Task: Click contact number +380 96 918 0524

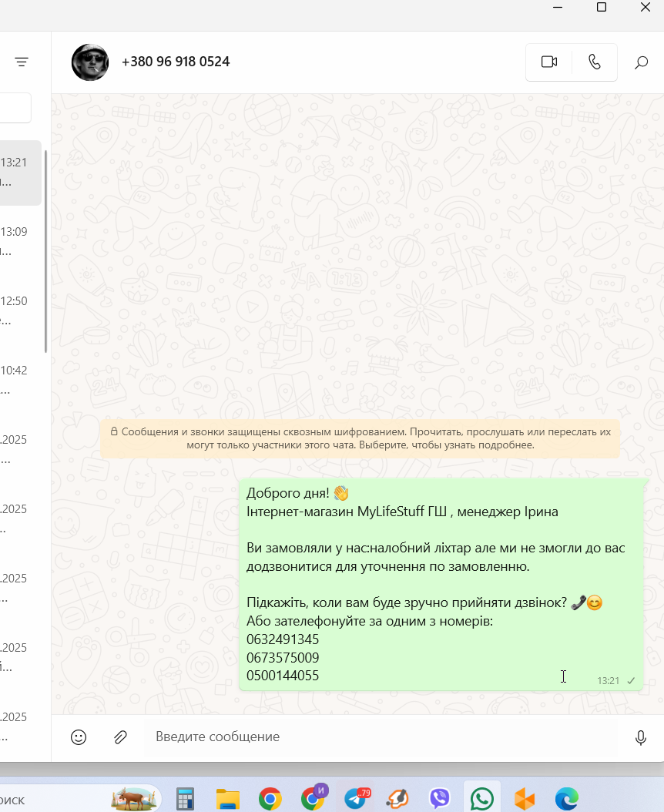Action: click(176, 62)
